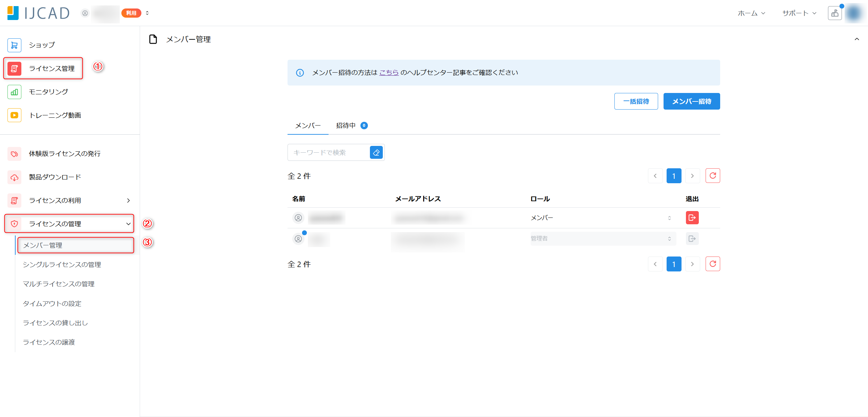Open the サポート menu
Image resolution: width=868 pixels, height=417 pixels.
pos(795,13)
